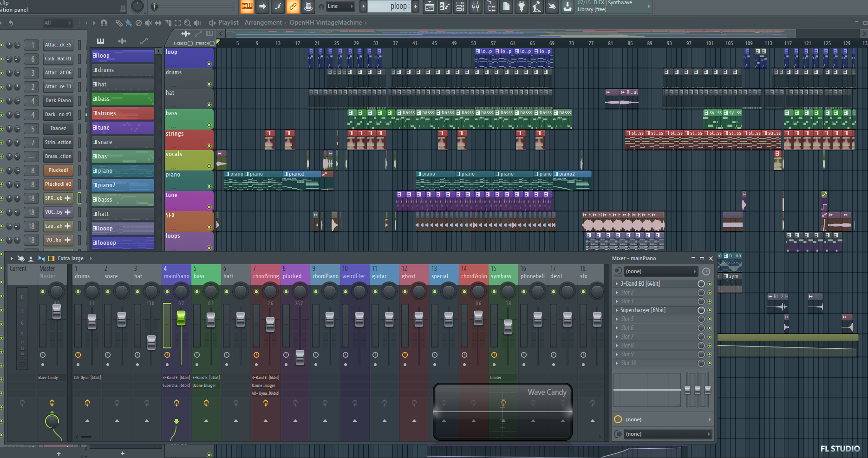The height and width of the screenshot is (458, 868).
Task: Select the piano2 pattern in picker
Action: pos(123,185)
